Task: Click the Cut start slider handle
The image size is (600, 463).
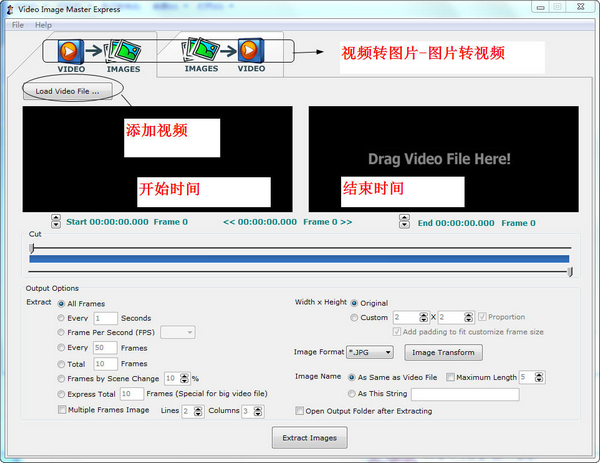Action: point(32,247)
